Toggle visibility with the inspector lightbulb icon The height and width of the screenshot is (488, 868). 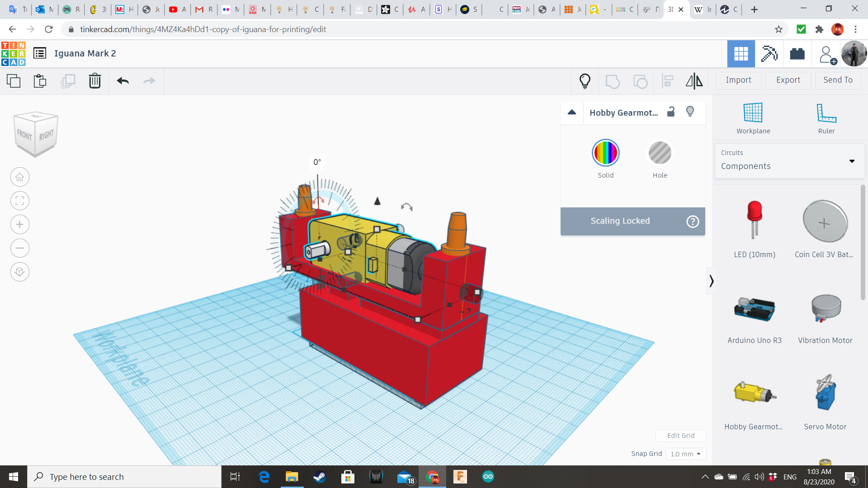coord(690,112)
